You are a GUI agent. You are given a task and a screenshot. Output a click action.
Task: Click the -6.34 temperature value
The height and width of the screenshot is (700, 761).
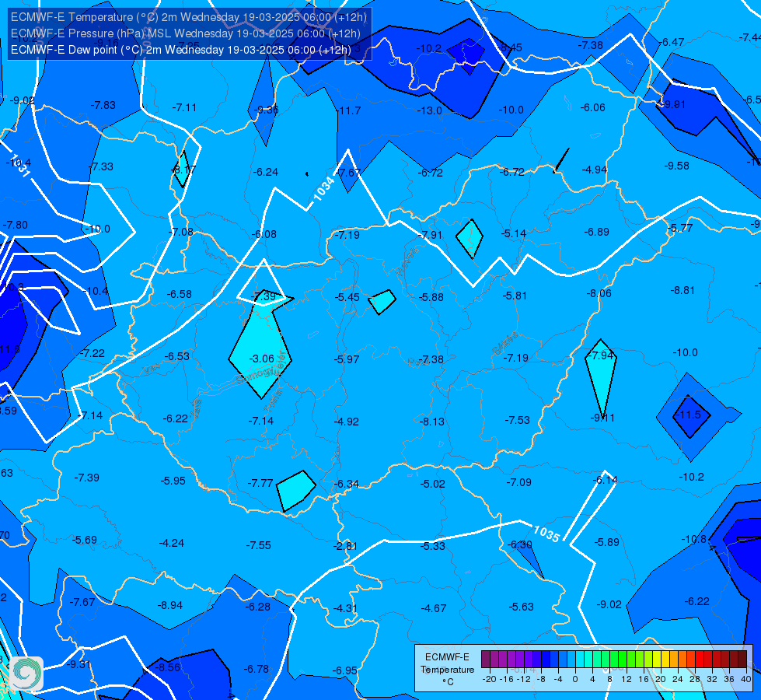click(347, 484)
